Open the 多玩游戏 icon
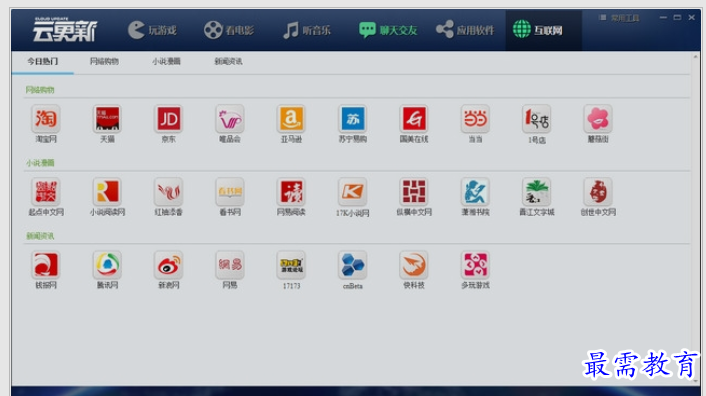Screen dimensions: 706x396 pyautogui.click(x=475, y=265)
